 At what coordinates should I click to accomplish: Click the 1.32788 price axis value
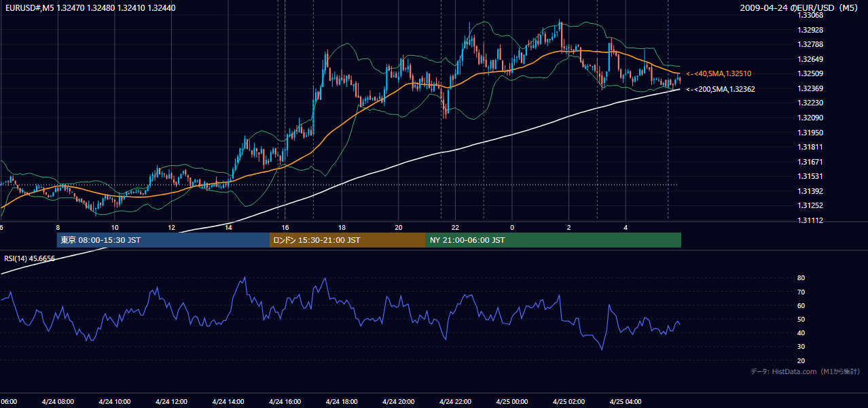pos(810,45)
